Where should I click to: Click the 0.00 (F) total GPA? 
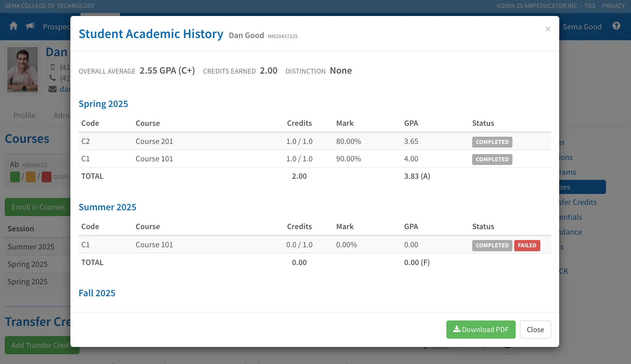coord(417,262)
